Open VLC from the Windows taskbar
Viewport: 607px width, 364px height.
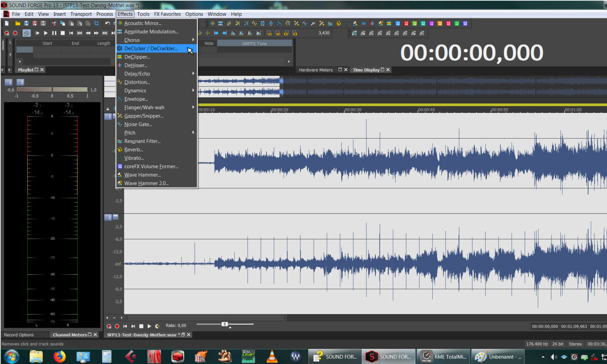(272, 356)
